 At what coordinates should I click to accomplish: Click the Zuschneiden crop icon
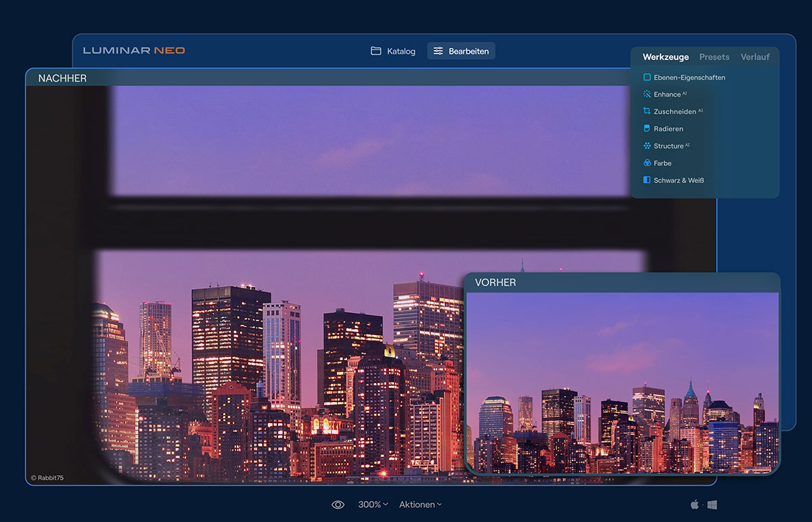(647, 111)
